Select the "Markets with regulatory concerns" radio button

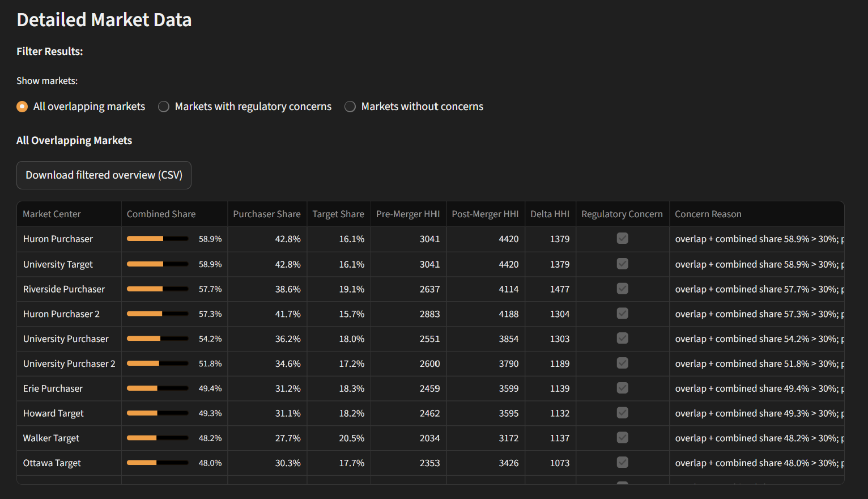tap(163, 107)
